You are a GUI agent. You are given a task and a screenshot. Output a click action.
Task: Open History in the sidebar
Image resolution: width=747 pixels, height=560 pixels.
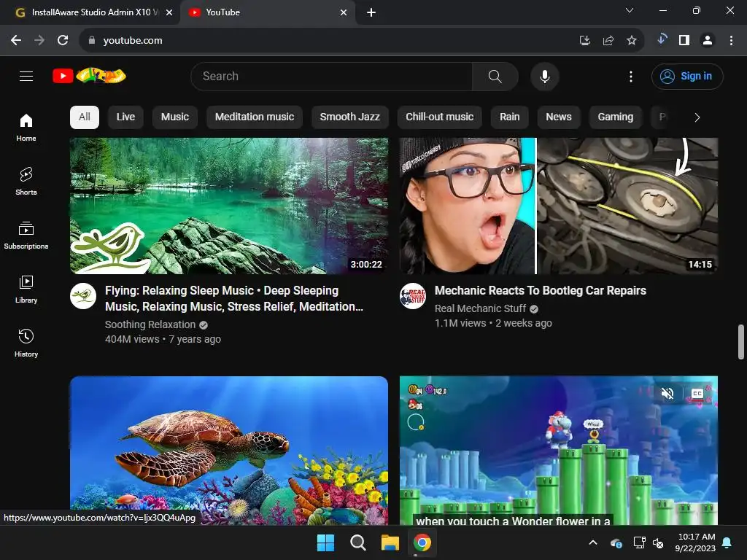point(26,343)
